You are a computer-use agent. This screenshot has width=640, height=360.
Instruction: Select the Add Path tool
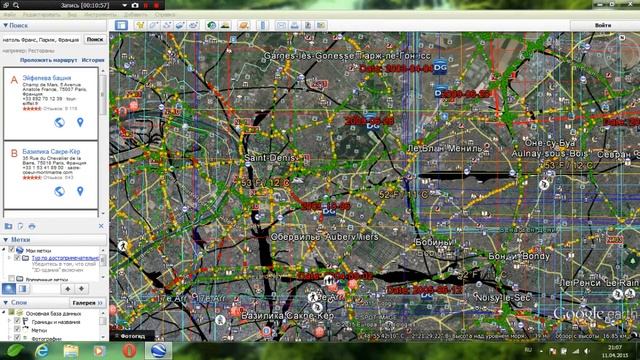coord(167,25)
